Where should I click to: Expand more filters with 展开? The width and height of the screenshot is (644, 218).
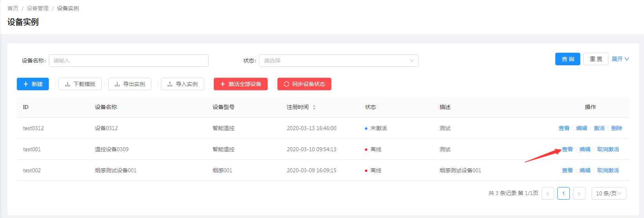click(620, 59)
